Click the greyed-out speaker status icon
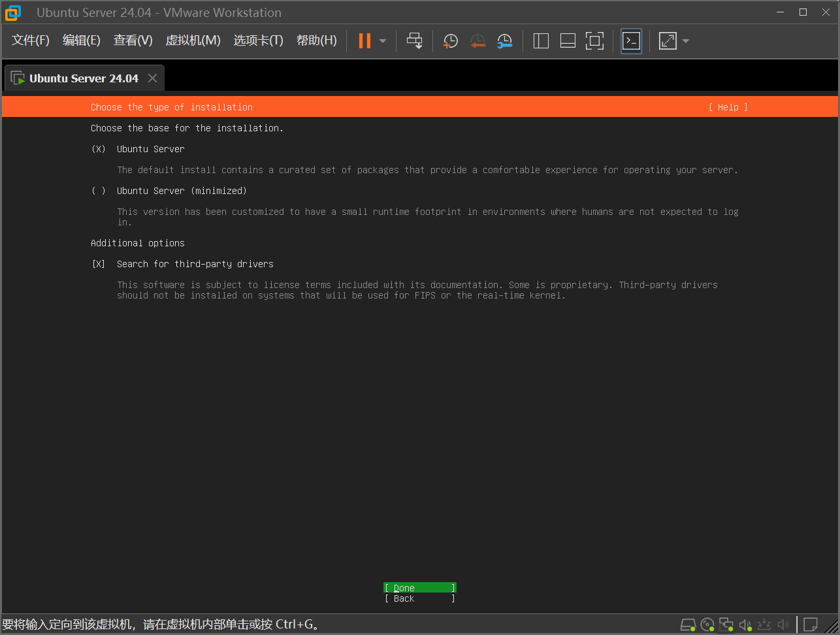The image size is (840, 635). click(x=783, y=625)
